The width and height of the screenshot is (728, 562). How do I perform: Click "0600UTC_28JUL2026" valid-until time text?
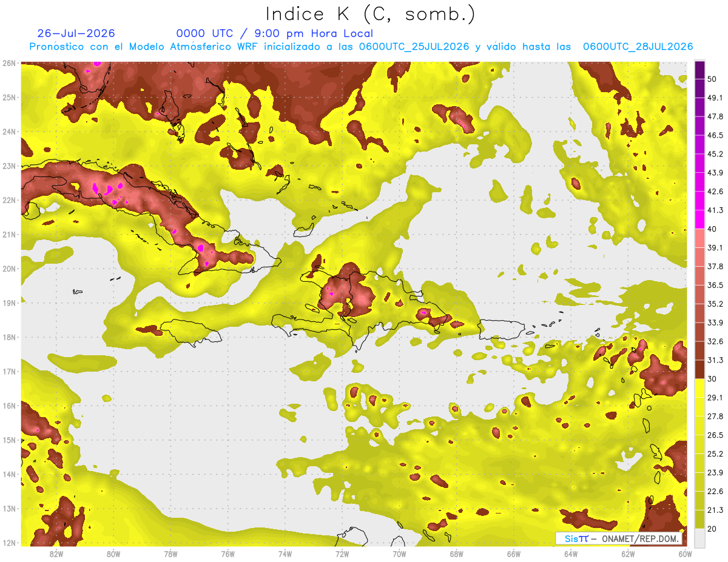638,47
